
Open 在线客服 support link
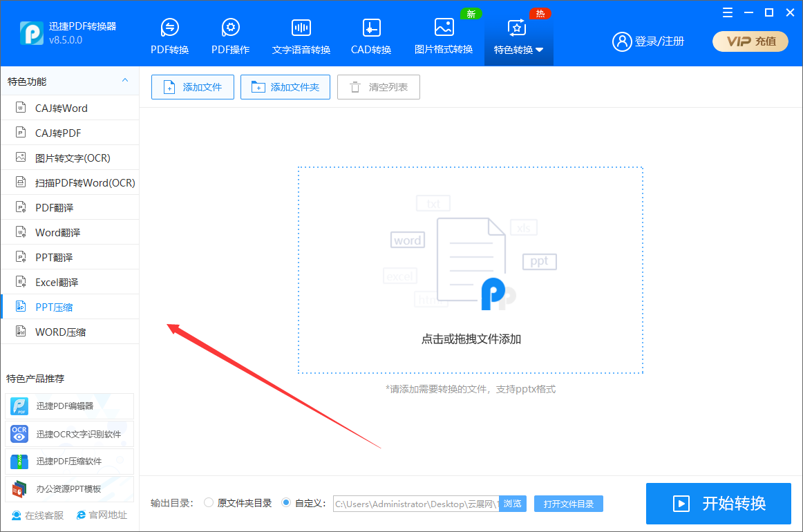37,515
